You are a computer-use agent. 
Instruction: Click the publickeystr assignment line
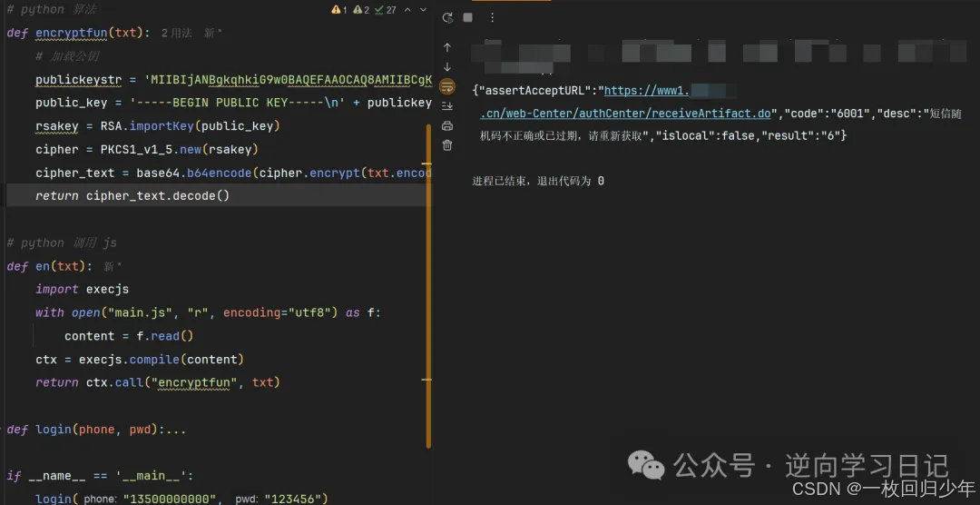(233, 79)
